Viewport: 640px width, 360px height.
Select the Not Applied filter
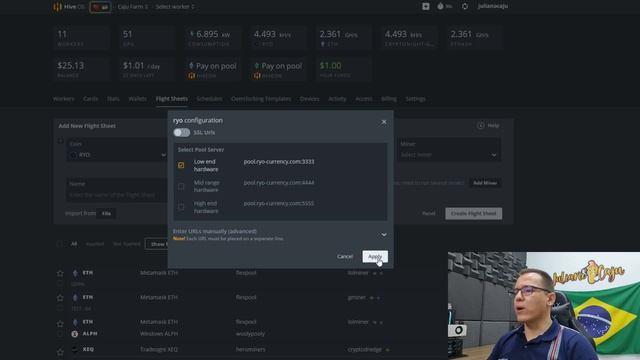[x=126, y=244]
